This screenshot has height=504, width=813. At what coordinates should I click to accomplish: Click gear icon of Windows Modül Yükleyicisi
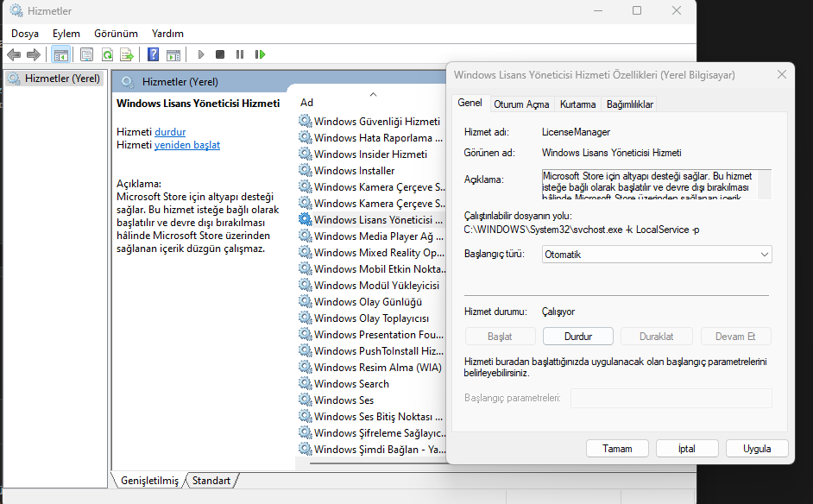pyautogui.click(x=306, y=285)
